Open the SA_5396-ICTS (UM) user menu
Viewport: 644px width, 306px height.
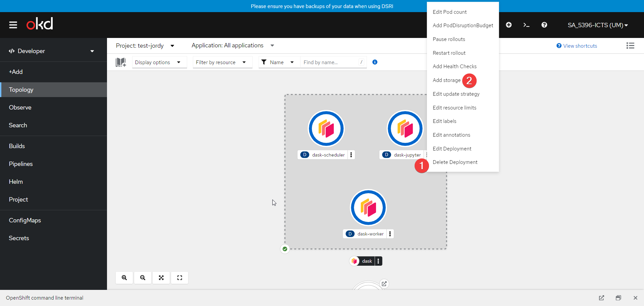pos(598,25)
